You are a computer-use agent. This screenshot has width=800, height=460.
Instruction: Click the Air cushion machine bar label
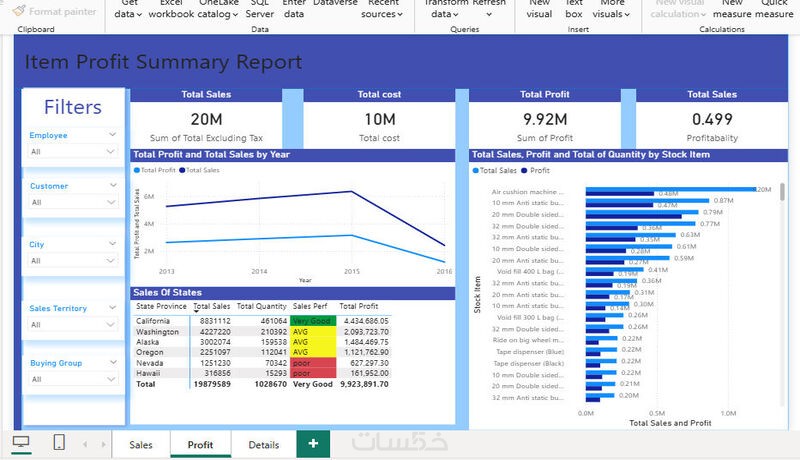click(x=528, y=192)
